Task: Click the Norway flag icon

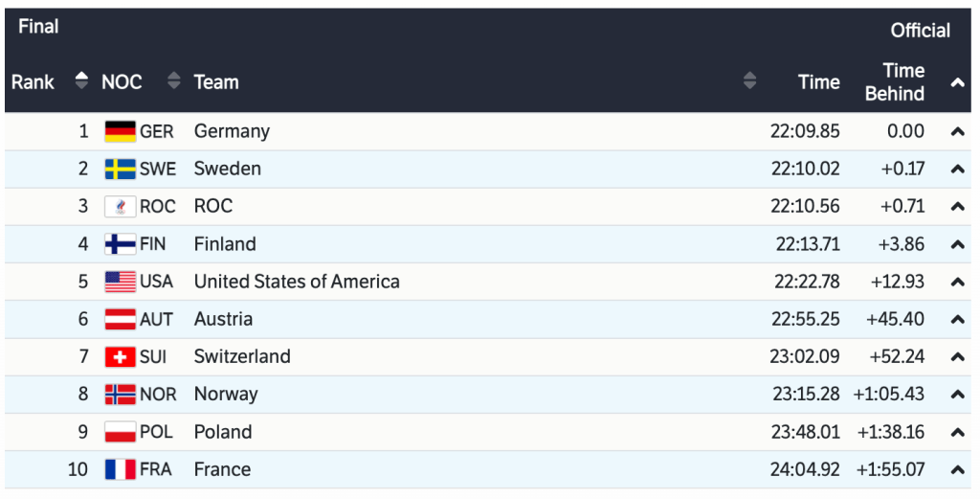Action: coord(121,394)
